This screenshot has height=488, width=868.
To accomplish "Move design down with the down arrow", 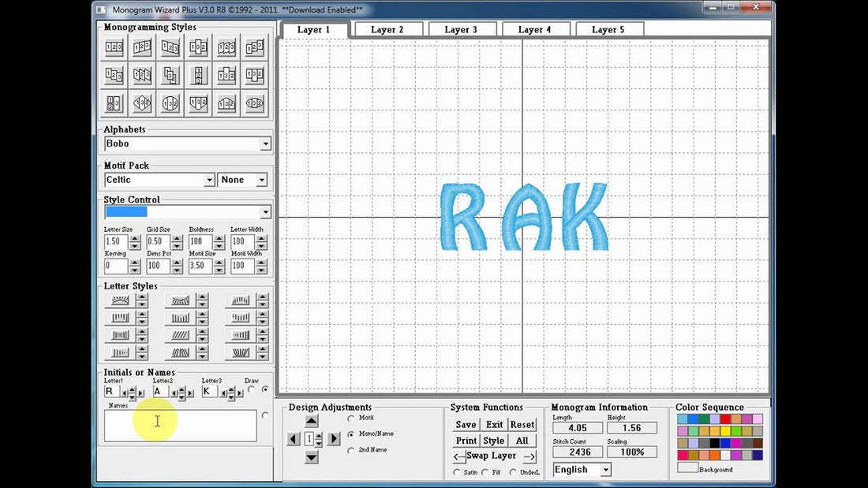I will coord(312,457).
